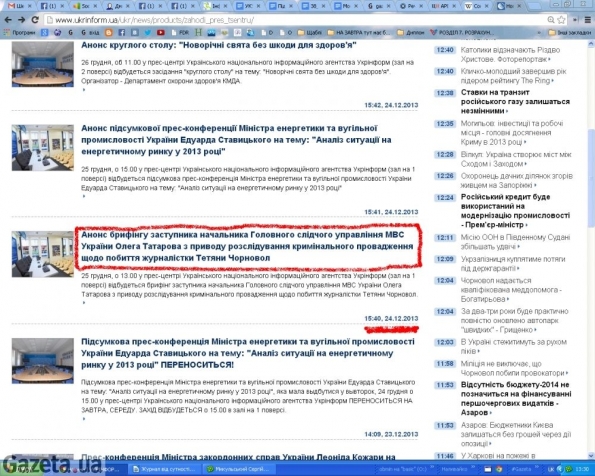595x476 pixels.
Task: Open the Twitter bookmark icon
Action: [148, 33]
